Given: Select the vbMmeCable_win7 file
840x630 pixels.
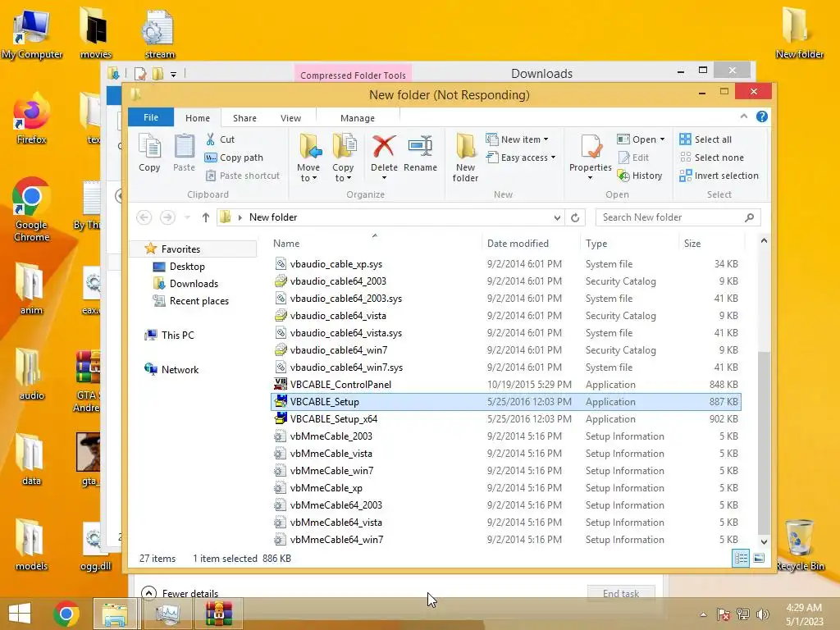Looking at the screenshot, I should click(506, 471).
